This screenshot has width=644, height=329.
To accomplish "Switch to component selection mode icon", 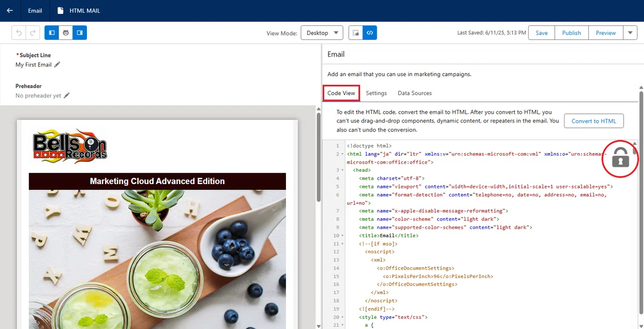I will 355,33.
